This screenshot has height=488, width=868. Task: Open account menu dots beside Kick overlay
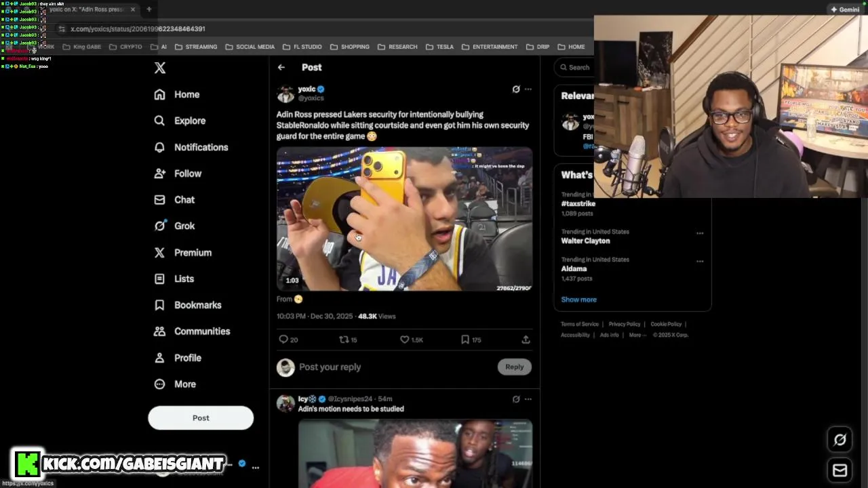[256, 467]
